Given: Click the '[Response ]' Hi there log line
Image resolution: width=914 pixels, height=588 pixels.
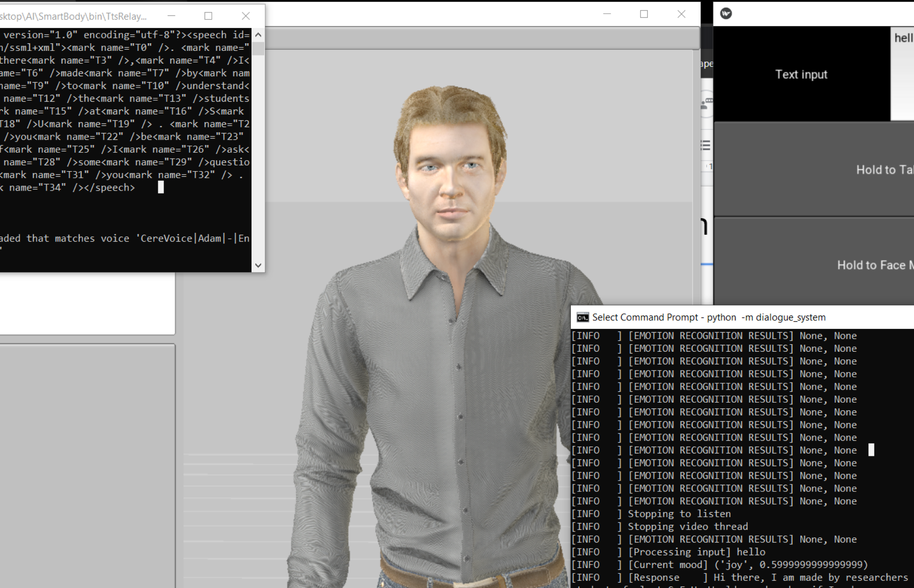Looking at the screenshot, I should pos(740,578).
